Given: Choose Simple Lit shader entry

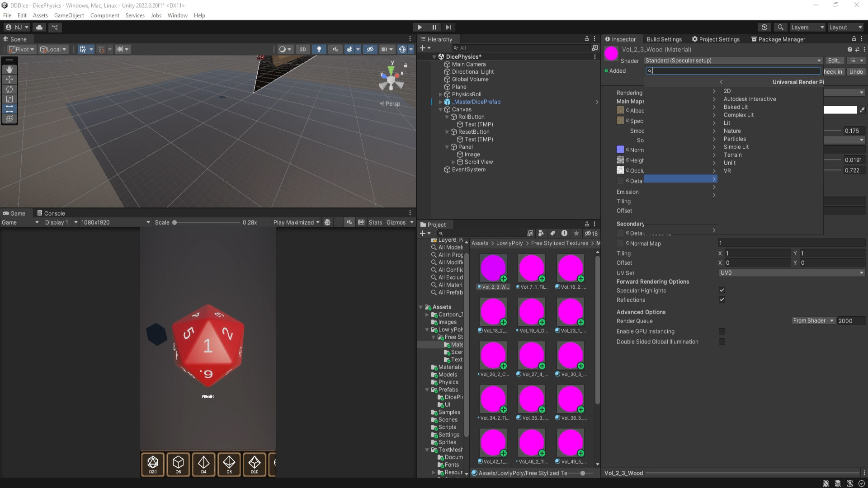Looking at the screenshot, I should tap(736, 147).
